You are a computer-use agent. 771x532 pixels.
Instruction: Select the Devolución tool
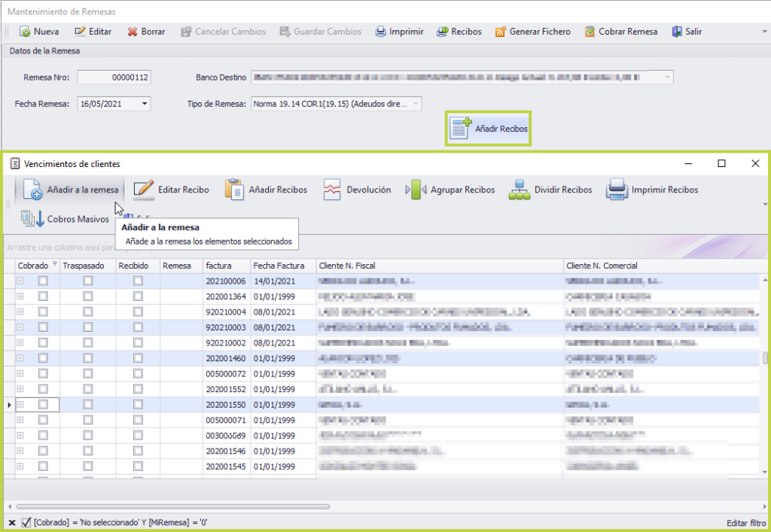point(357,190)
